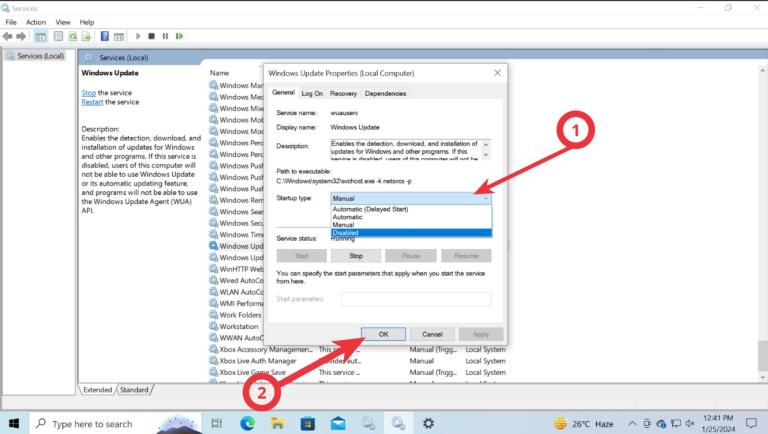
Task: Click the Cancel button
Action: click(432, 334)
